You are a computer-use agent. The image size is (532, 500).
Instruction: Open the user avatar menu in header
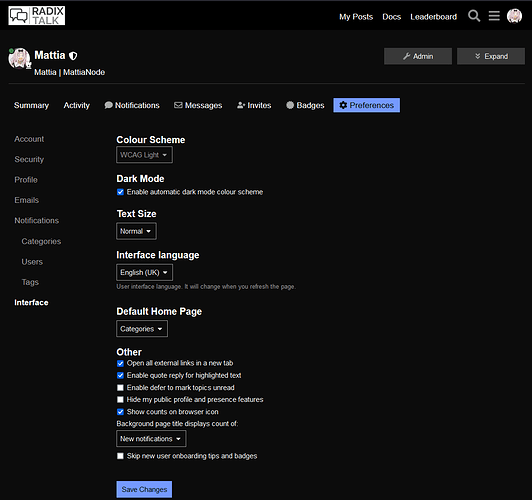[x=514, y=16]
